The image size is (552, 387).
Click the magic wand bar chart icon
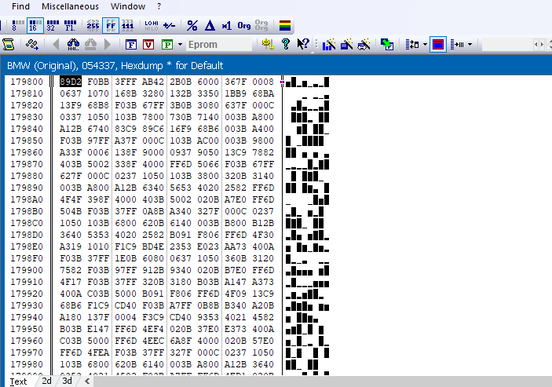329,44
